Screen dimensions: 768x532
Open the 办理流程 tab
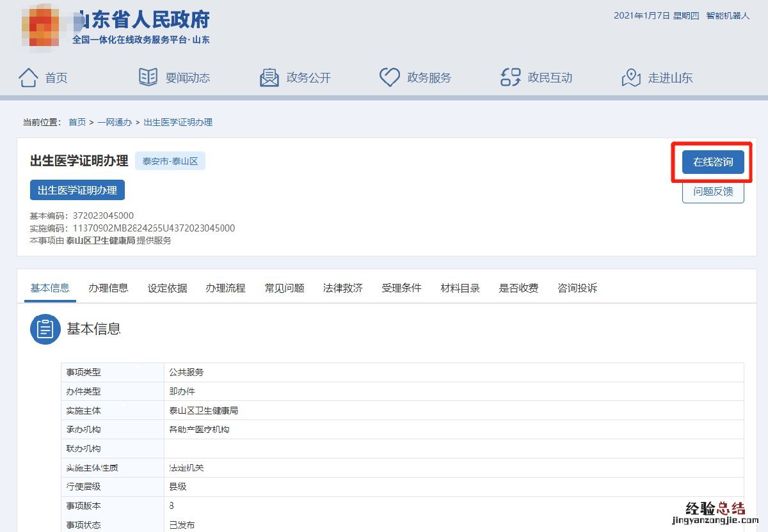pyautogui.click(x=225, y=288)
